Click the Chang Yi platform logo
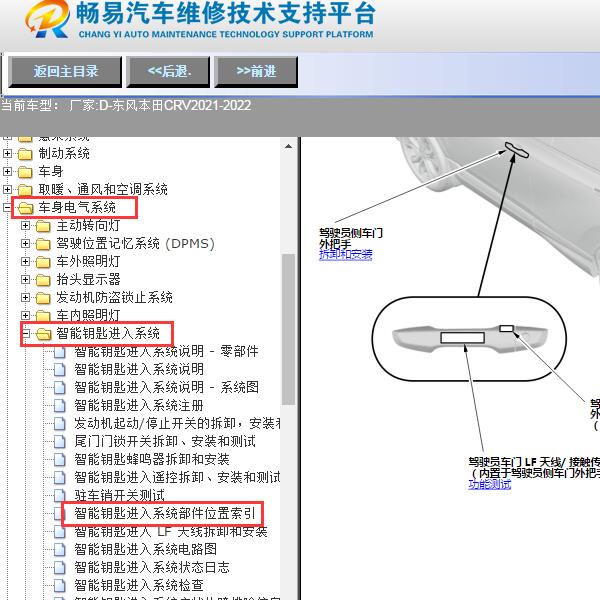This screenshot has width=600, height=600. (x=47, y=19)
